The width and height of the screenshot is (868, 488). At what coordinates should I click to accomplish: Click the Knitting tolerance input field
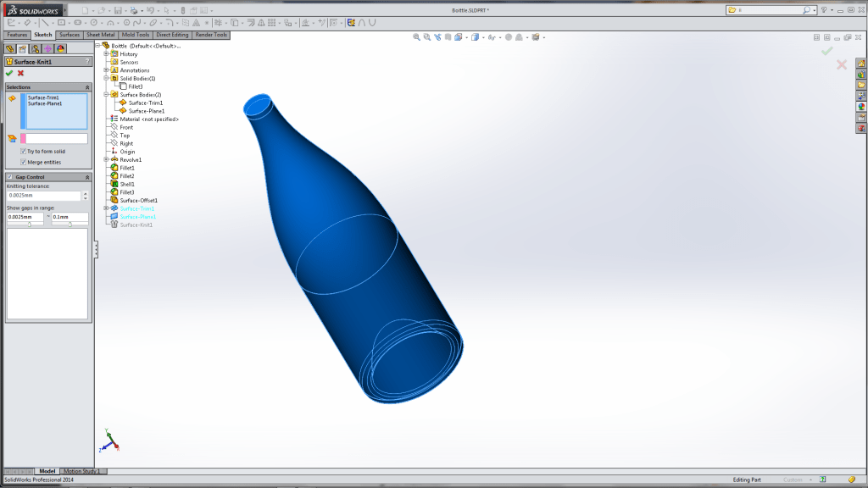pyautogui.click(x=43, y=196)
